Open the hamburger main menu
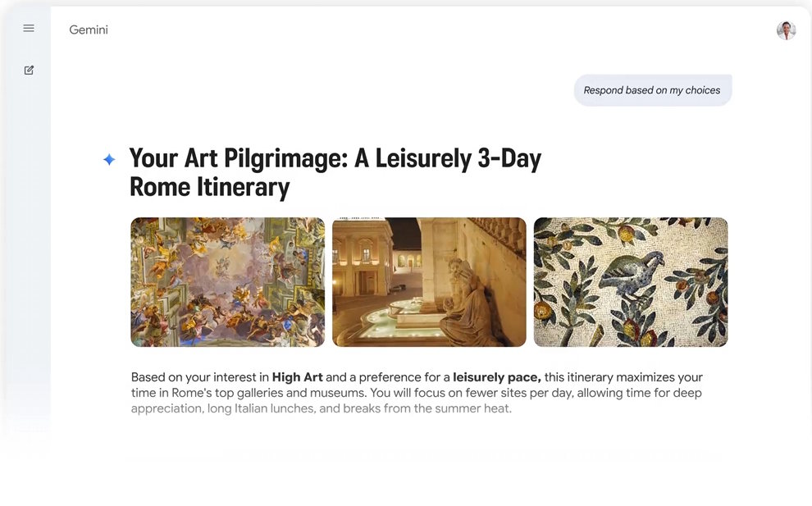 (29, 29)
